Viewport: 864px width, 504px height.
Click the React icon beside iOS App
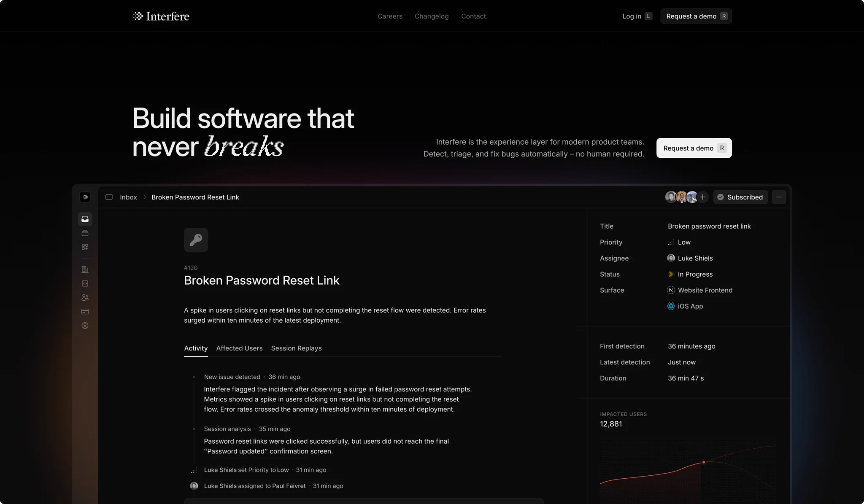[671, 306]
